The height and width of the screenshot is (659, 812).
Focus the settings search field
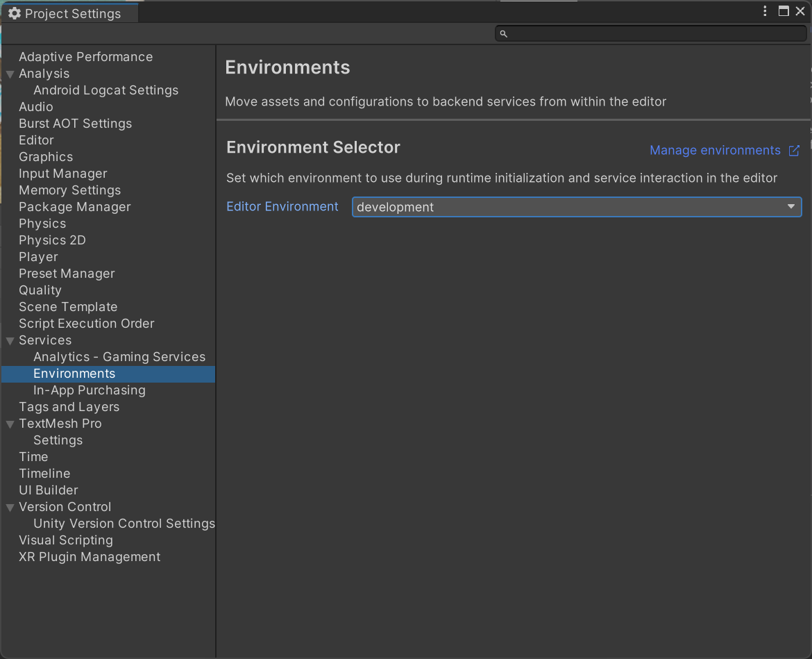pos(652,34)
